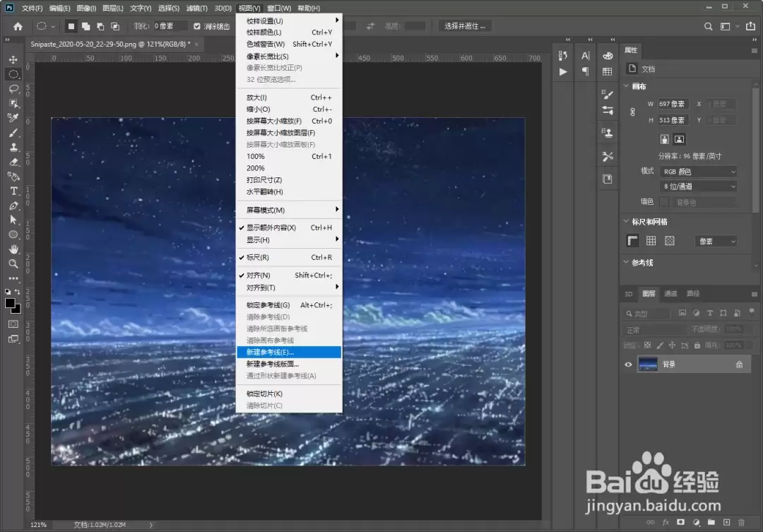Delete layer with trash icon

point(741,522)
